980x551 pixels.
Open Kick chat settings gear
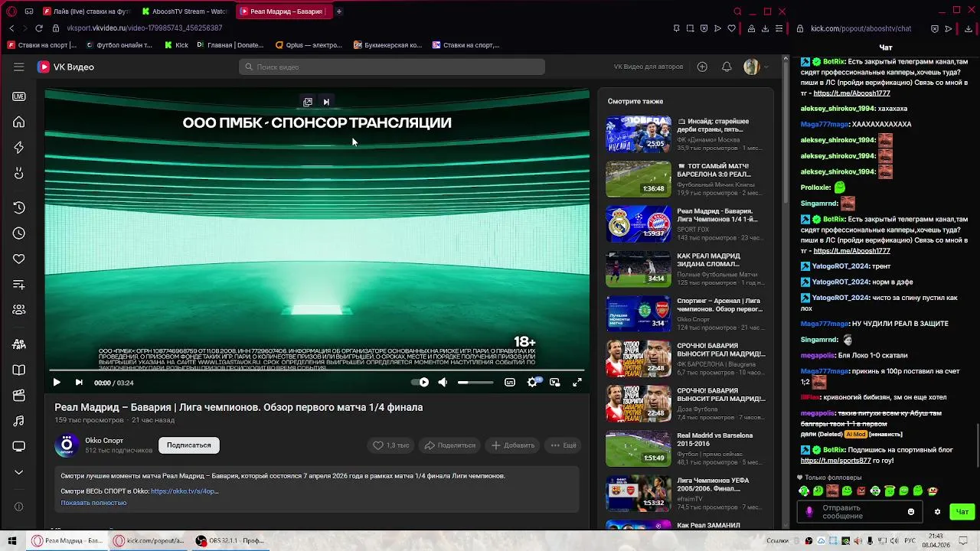pos(937,512)
